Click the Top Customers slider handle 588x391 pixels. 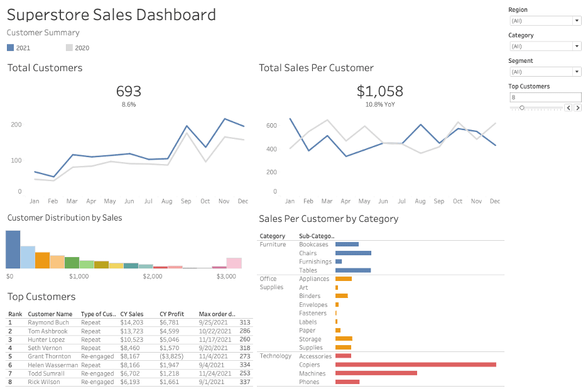[x=522, y=107]
